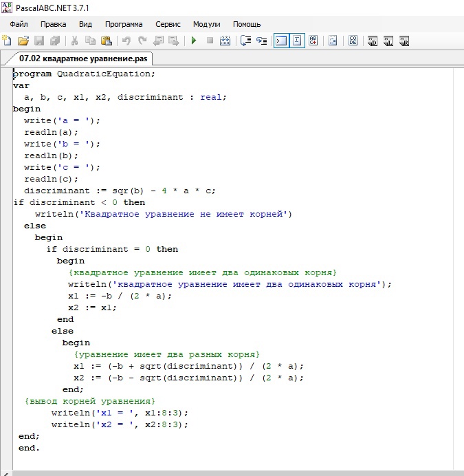Open the Правка menu
Screen dimensions: 464x476
[54, 24]
